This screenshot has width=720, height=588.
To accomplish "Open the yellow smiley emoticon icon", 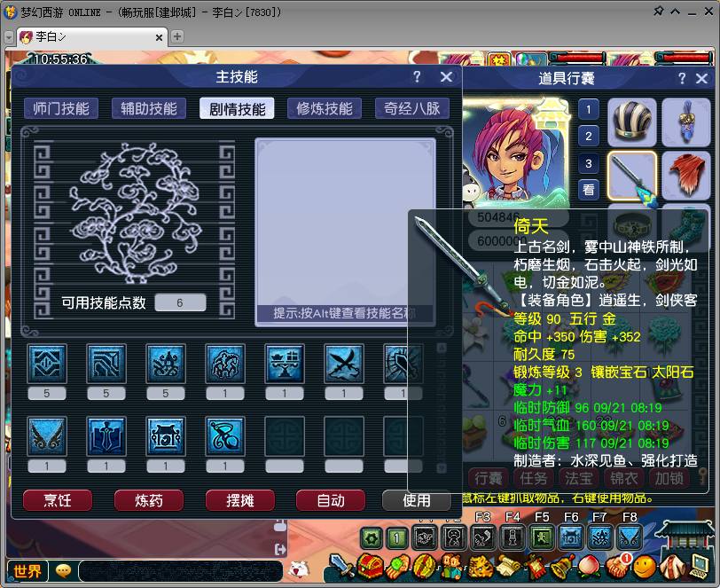I will (x=645, y=567).
